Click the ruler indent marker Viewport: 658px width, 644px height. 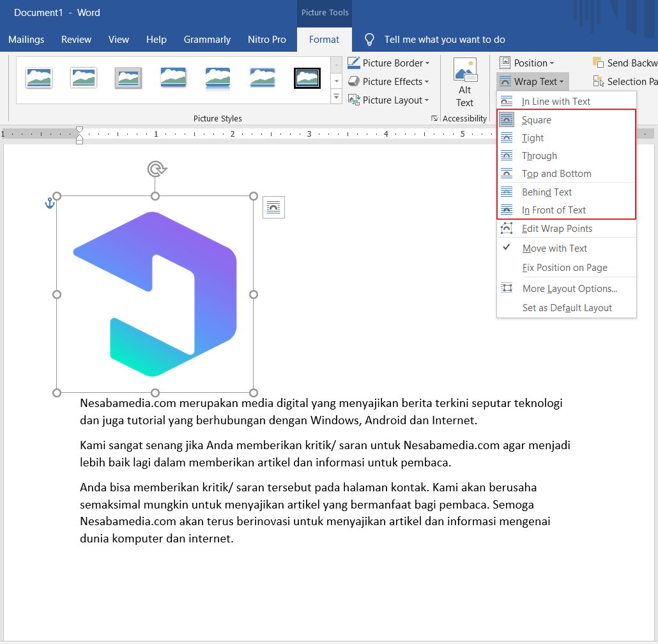coord(79,135)
